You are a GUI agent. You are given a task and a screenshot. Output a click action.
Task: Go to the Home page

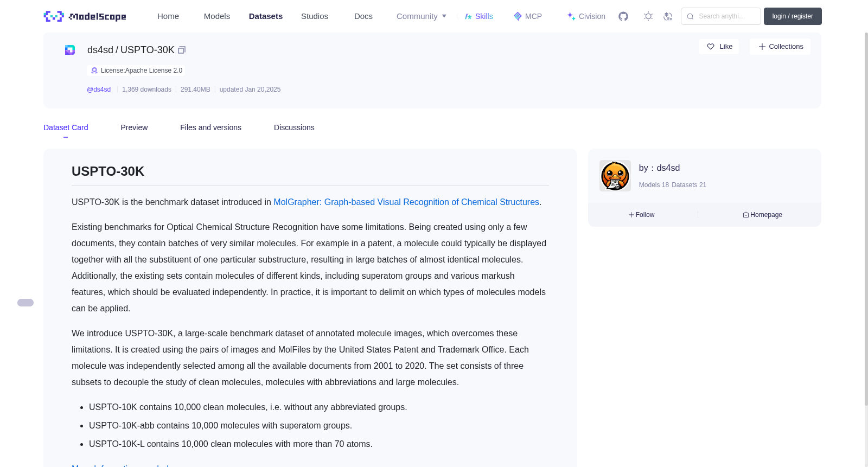[x=168, y=16]
